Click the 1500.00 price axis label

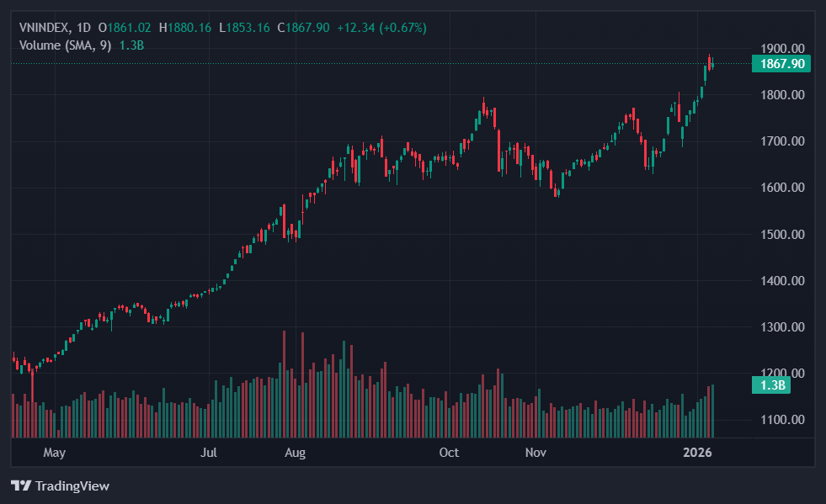tap(782, 235)
